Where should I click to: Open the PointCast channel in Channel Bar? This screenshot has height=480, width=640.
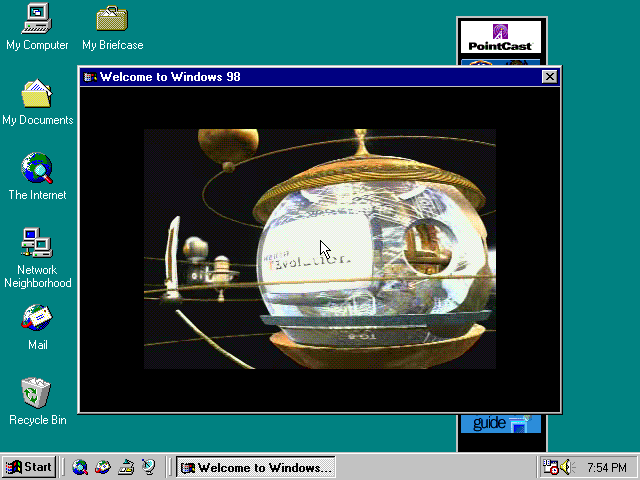click(500, 37)
